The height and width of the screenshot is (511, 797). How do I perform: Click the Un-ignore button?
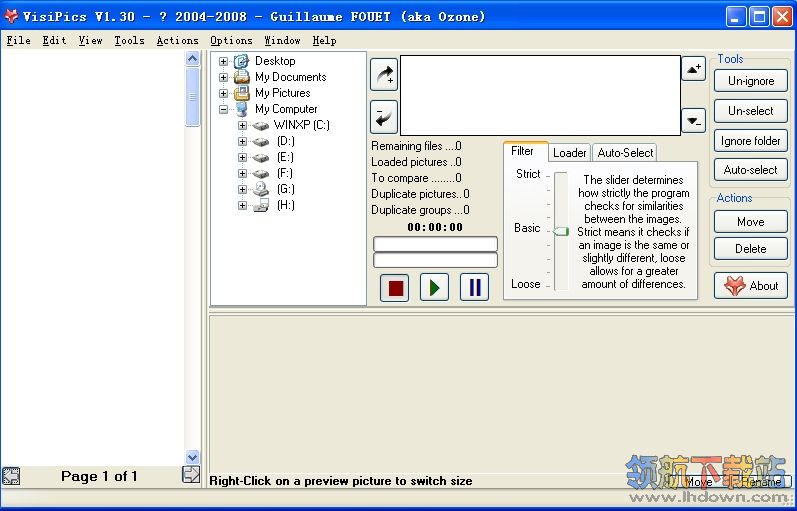[x=751, y=81]
